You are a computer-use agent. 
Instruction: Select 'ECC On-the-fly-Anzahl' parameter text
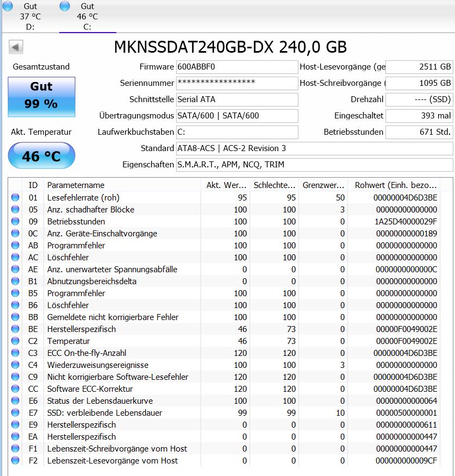(86, 353)
